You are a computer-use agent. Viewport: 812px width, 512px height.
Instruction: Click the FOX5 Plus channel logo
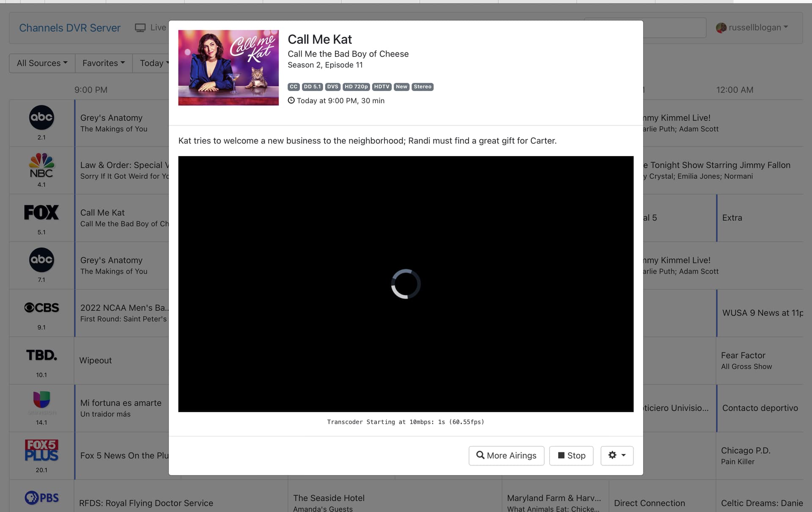[x=41, y=450]
